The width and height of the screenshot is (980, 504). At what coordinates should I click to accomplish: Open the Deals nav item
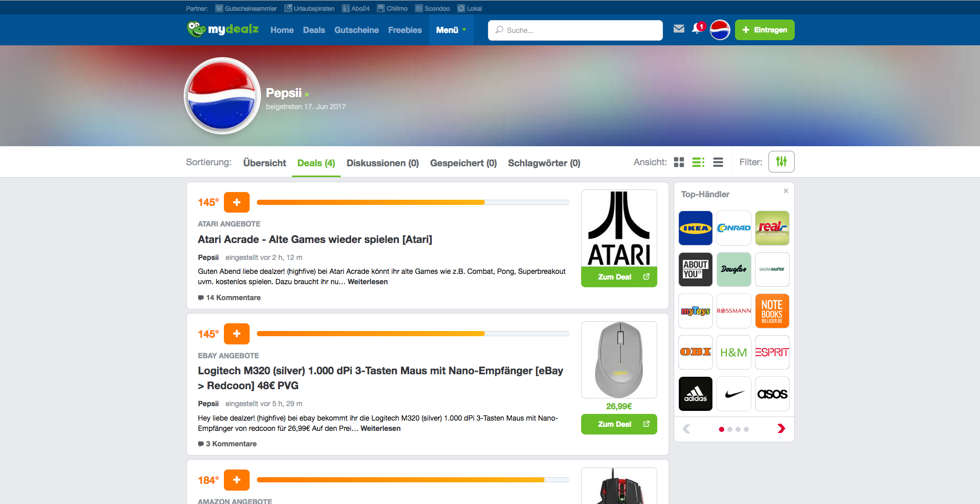(x=314, y=30)
